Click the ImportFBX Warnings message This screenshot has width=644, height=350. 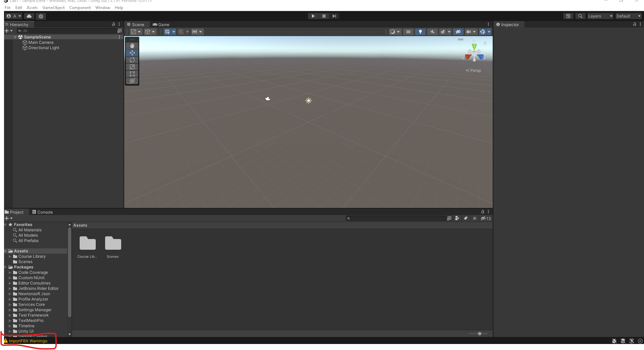coord(28,341)
